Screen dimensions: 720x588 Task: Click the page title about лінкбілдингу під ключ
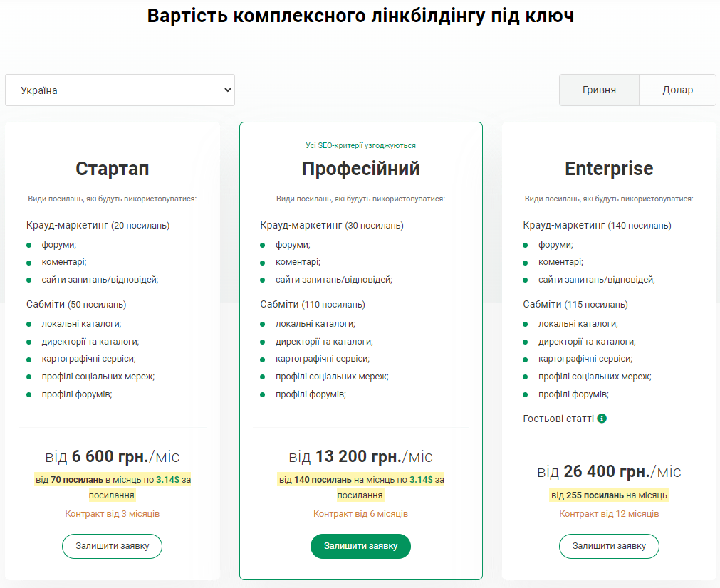tap(360, 16)
